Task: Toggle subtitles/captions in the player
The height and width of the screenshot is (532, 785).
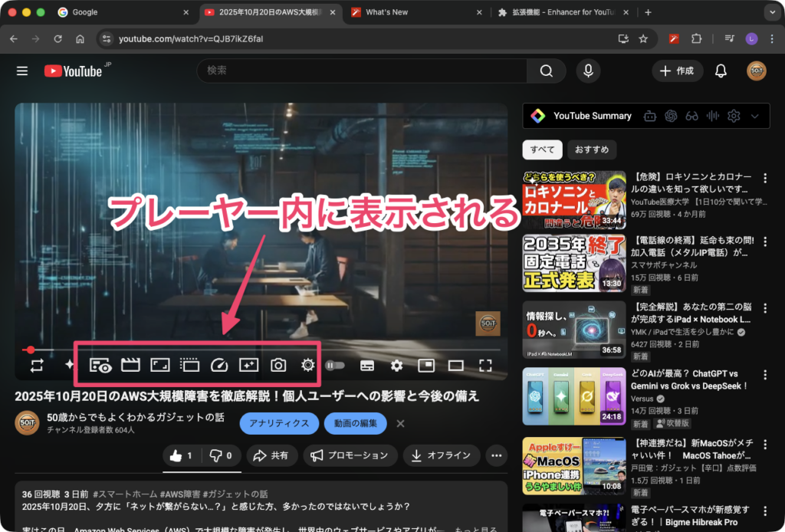Action: click(x=367, y=366)
